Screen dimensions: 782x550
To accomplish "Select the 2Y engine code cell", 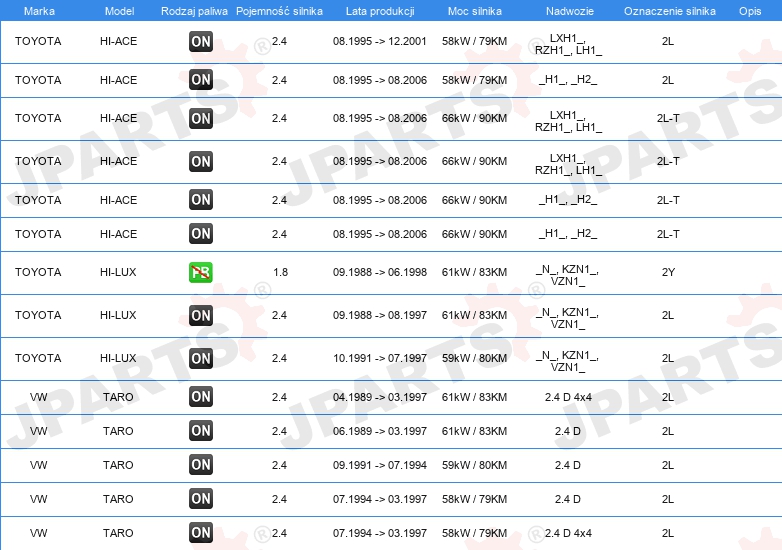I will 668,272.
